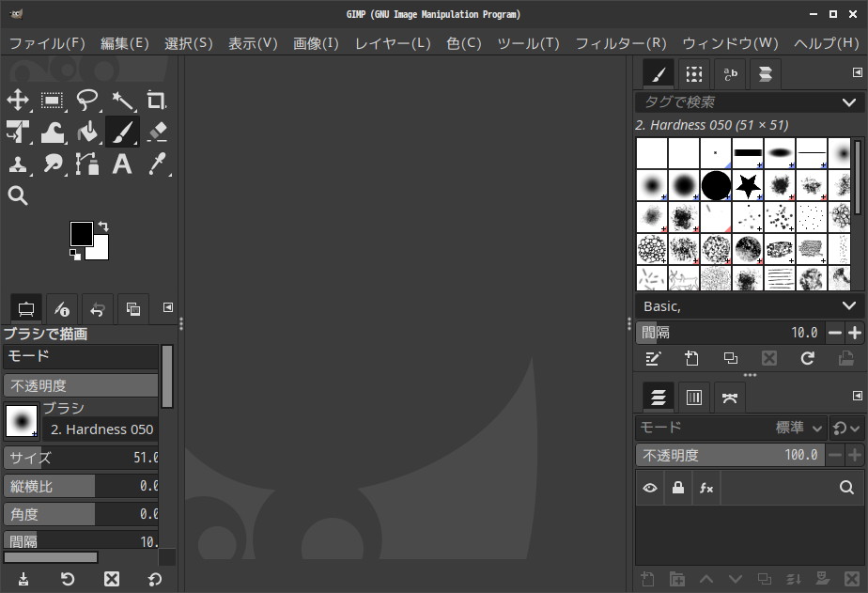868x593 pixels.
Task: Select the Free Select lasso tool
Action: pyautogui.click(x=87, y=101)
